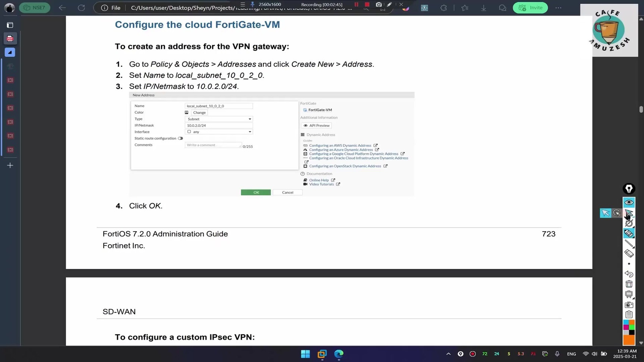Clear all annotations with trash icon
This screenshot has height=362, width=644.
629,284
